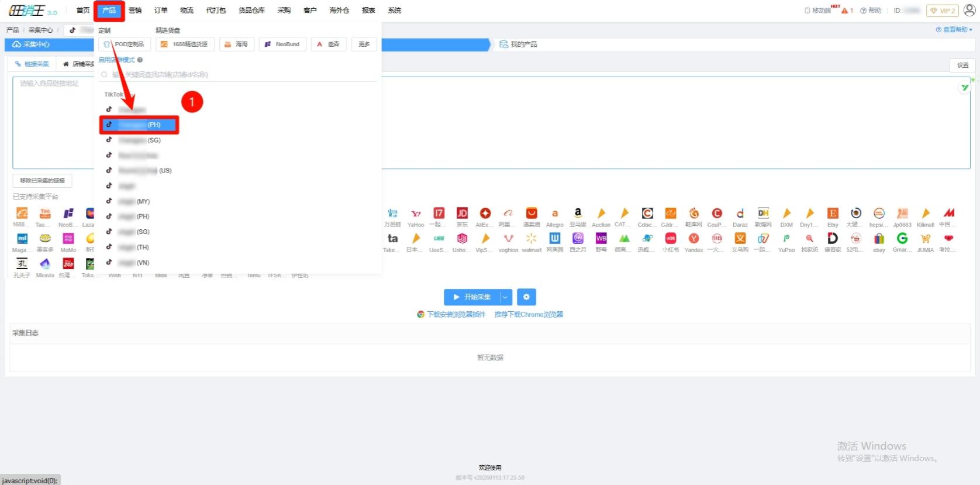Viewport: 980px width, 485px height.
Task: Expand the 开始采集 dropdown arrow
Action: tap(505, 297)
